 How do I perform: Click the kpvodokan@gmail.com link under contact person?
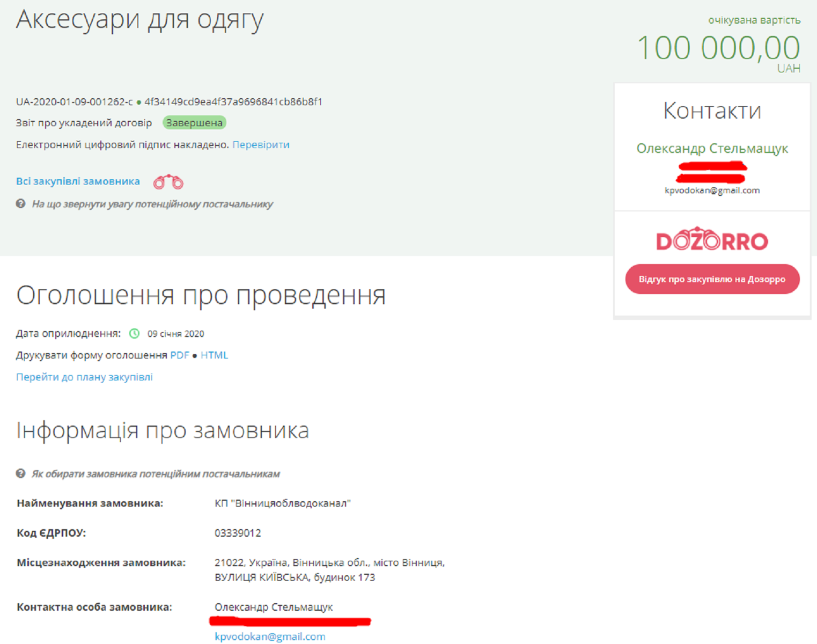coord(270,636)
